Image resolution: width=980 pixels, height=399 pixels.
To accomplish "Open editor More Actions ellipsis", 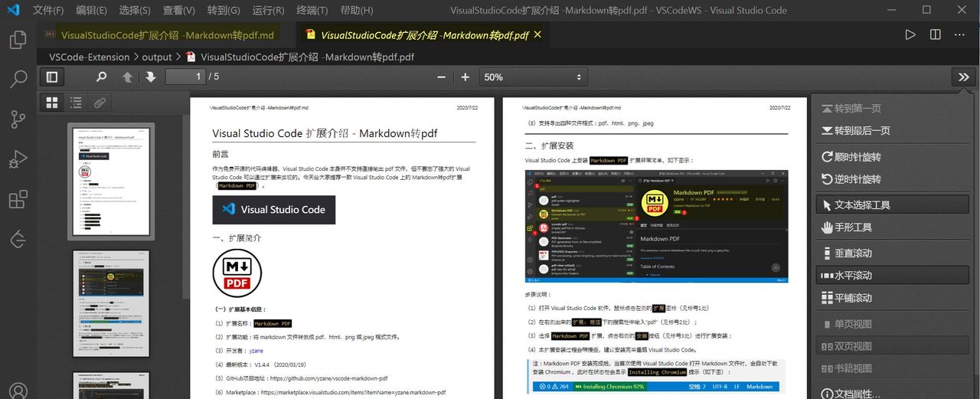I will 959,35.
